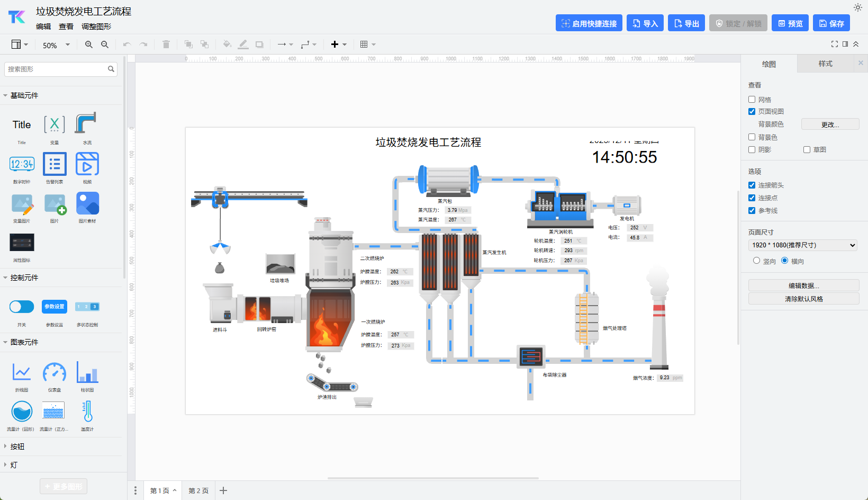Viewport: 868px width, 500px height.
Task: Click the zoom out magnifier icon
Action: (105, 44)
